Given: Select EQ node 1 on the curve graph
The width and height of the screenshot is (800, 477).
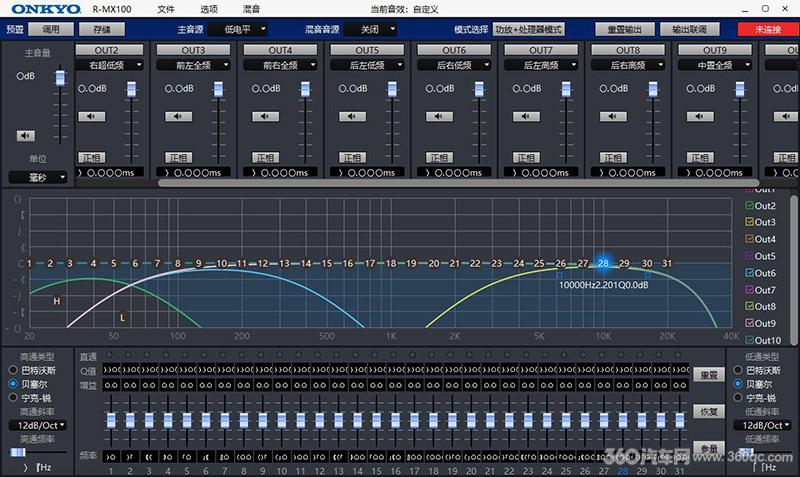Looking at the screenshot, I should click(30, 263).
